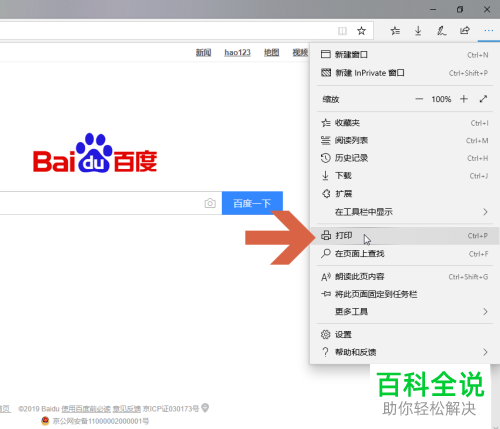Add page to favorites star

pyautogui.click(x=361, y=31)
